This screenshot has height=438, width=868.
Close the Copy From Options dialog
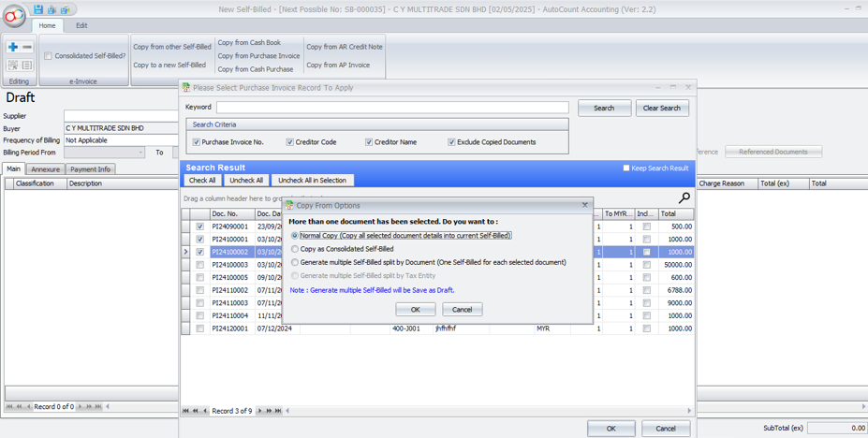(x=585, y=205)
